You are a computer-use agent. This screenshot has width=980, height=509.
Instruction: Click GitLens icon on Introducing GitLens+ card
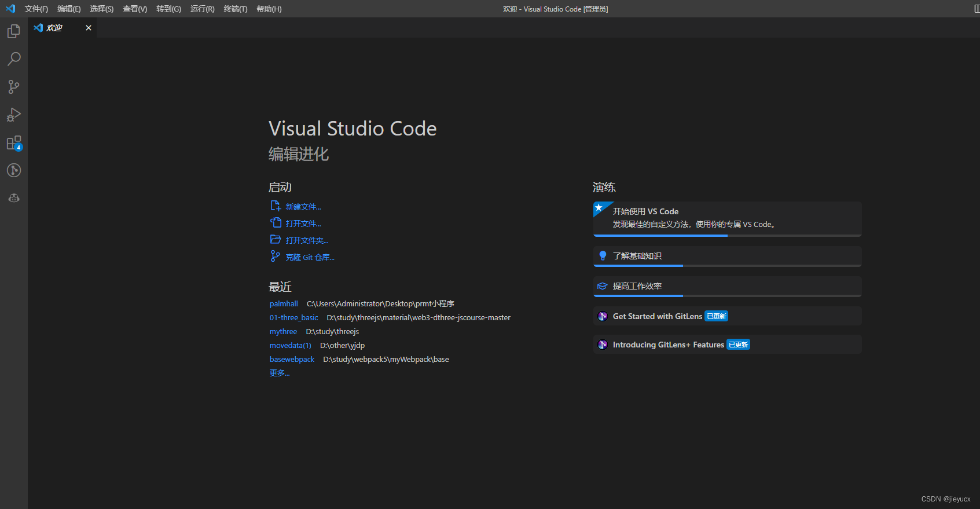pyautogui.click(x=603, y=345)
